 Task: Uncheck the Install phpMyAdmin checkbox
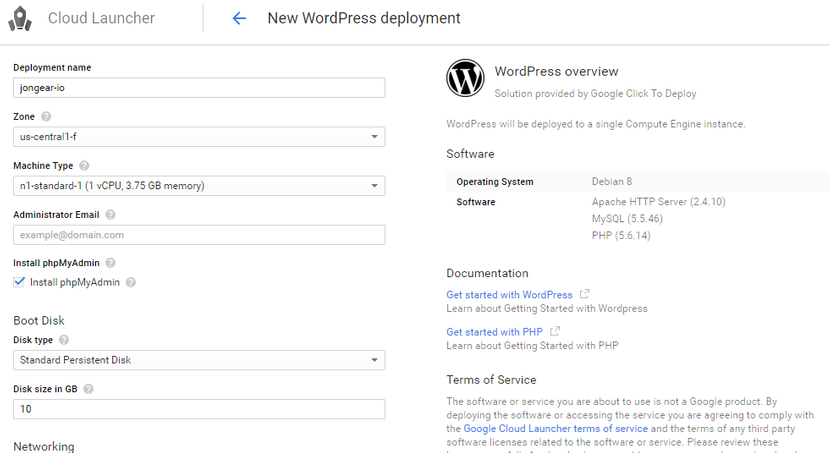[20, 282]
